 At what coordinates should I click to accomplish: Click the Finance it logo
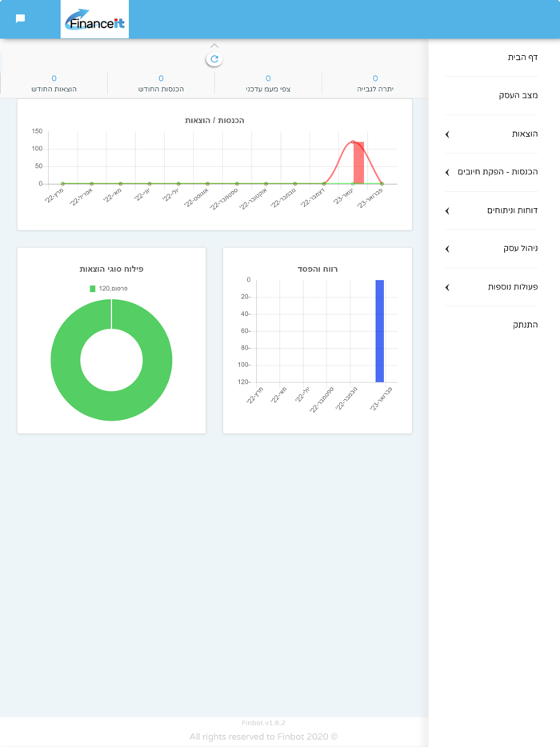(x=94, y=20)
